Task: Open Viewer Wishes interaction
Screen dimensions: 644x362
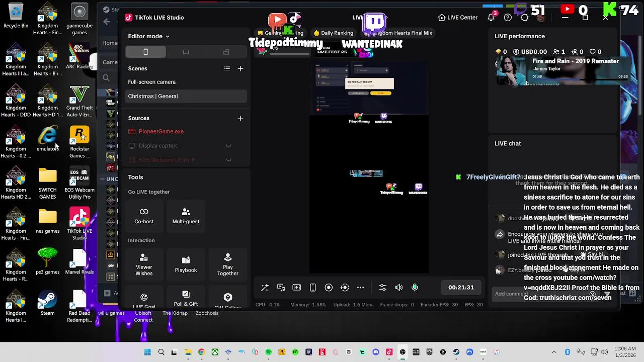Action: 144,264
